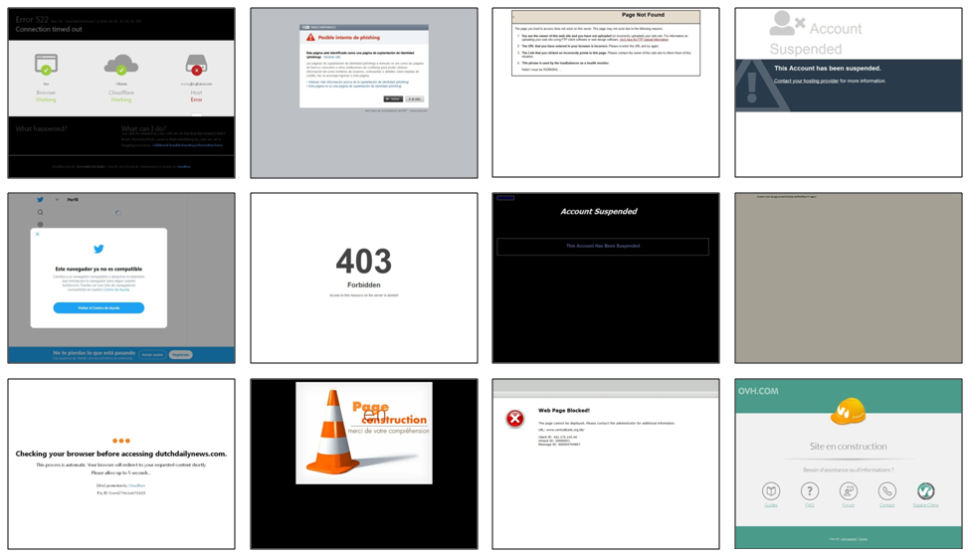Screen dimensions: 971x560
Task: Click the FAQ text link
Action: 810,505
